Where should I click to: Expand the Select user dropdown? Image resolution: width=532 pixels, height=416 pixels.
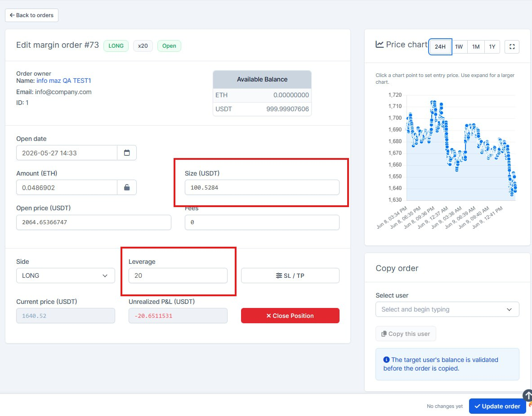pos(447,309)
